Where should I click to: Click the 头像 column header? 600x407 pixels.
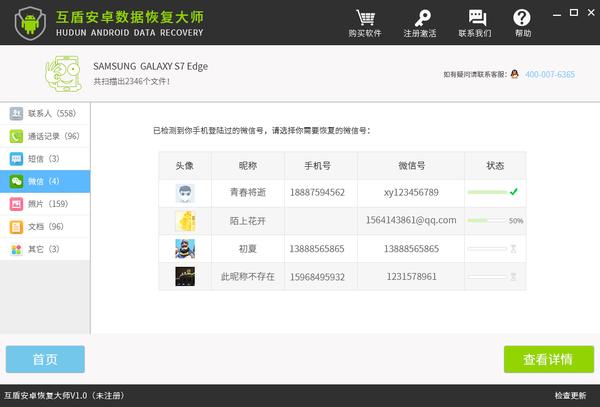(x=184, y=166)
